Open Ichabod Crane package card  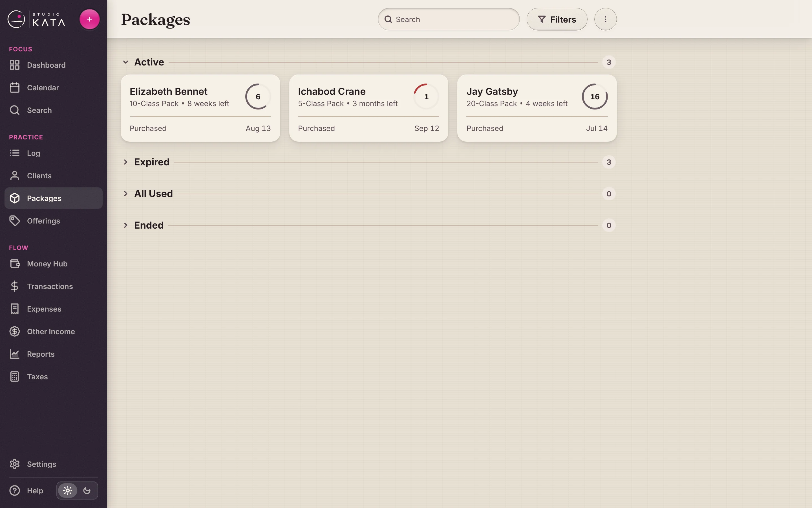click(x=369, y=108)
